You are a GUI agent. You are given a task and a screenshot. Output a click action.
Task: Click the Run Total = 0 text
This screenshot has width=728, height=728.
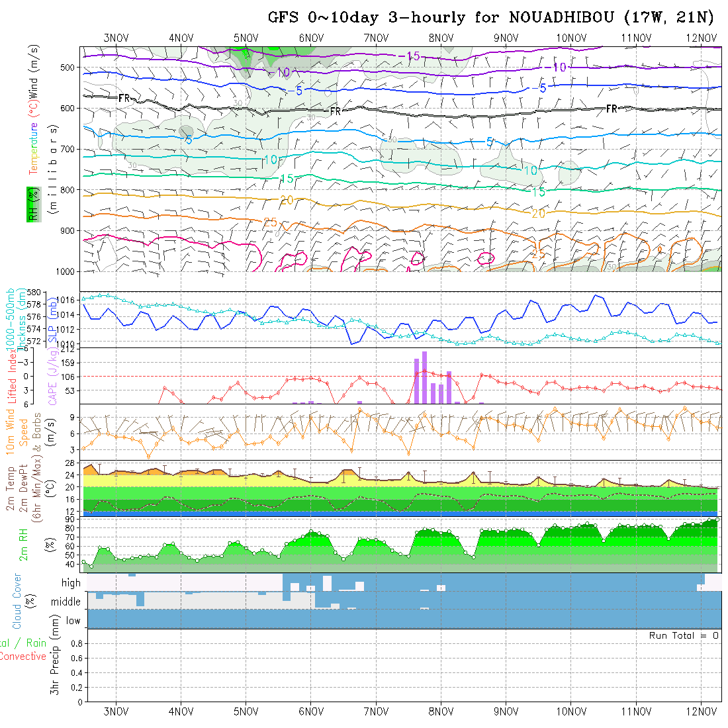pos(684,635)
